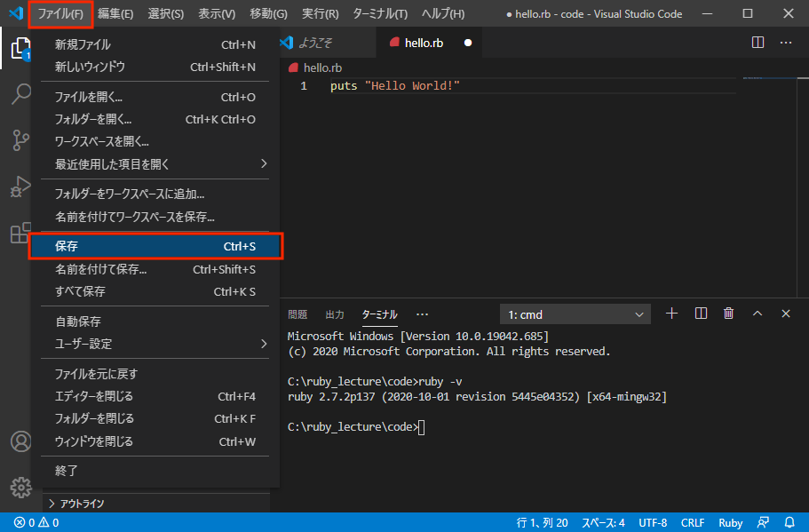Split the terminal panel

tap(701, 314)
